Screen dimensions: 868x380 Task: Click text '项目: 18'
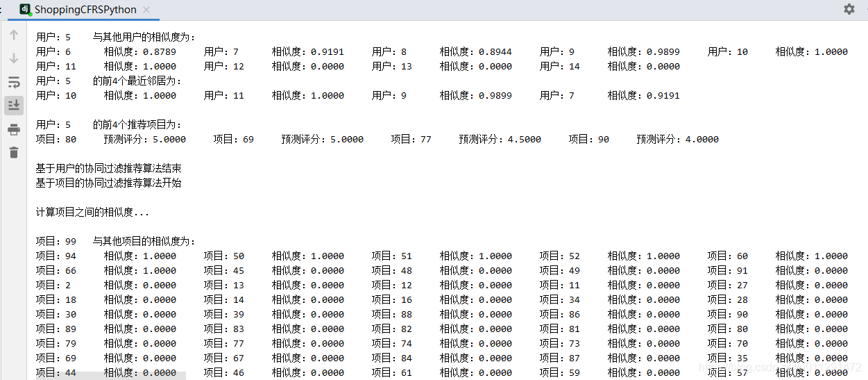[x=56, y=299]
